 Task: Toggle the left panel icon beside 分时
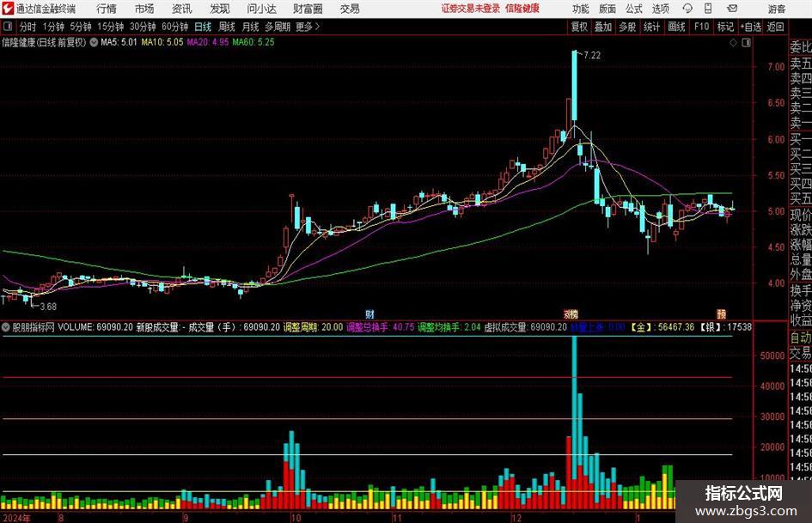(8, 27)
